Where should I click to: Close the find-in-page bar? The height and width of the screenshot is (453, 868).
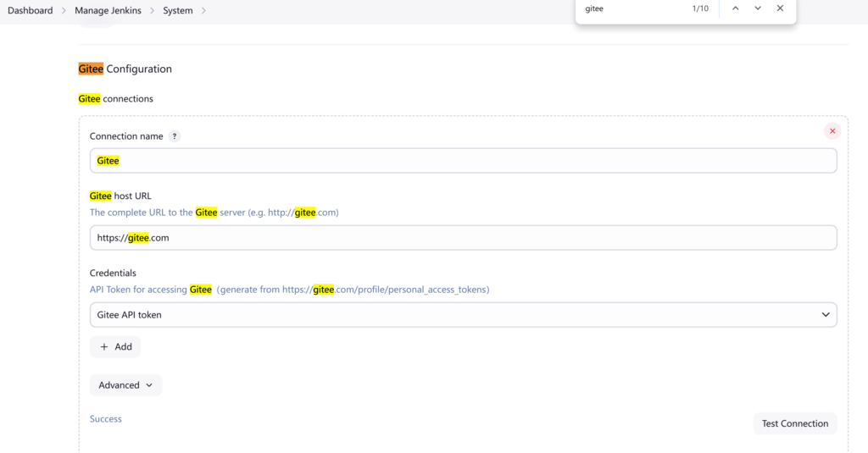(x=780, y=8)
